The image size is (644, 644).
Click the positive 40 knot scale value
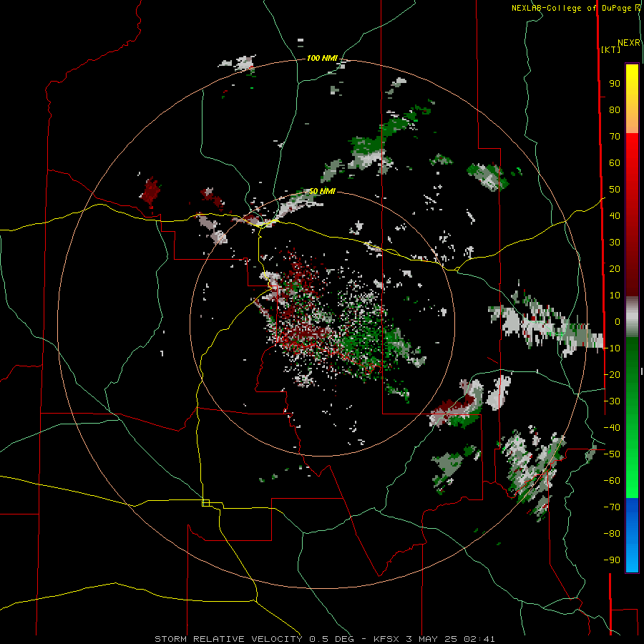tap(615, 216)
